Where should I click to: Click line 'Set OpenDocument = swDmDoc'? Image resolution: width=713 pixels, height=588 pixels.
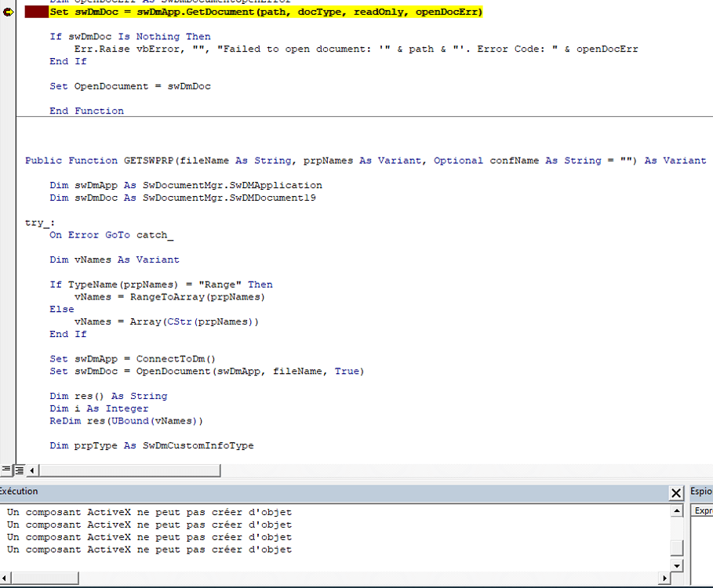pos(130,86)
